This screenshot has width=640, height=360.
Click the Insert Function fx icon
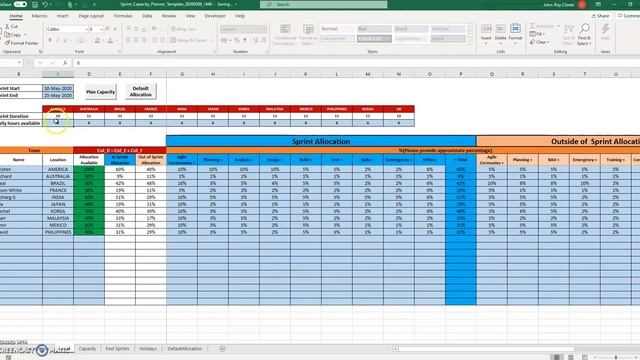coord(65,63)
